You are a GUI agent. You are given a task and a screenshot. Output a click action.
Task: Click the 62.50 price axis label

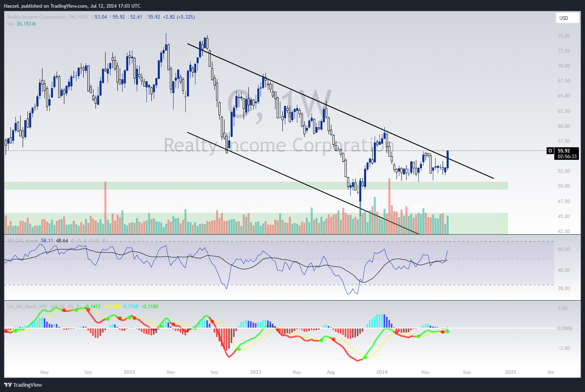(x=564, y=111)
